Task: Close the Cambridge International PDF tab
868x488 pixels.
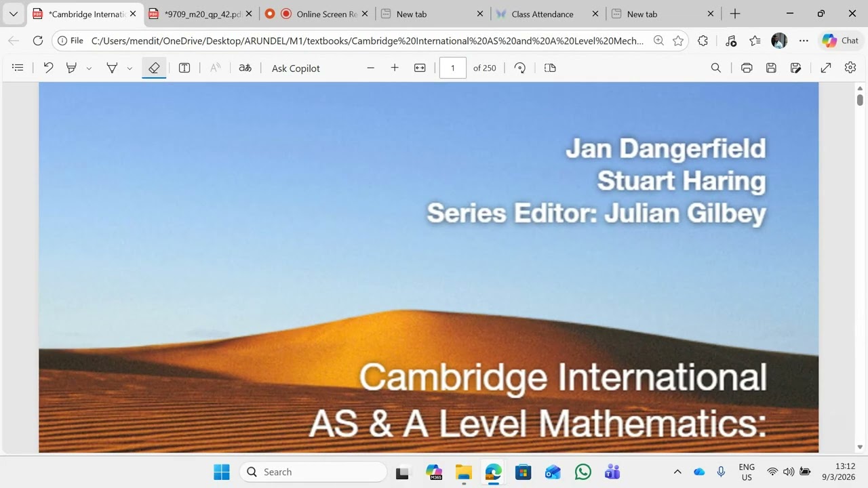Action: coord(133,14)
